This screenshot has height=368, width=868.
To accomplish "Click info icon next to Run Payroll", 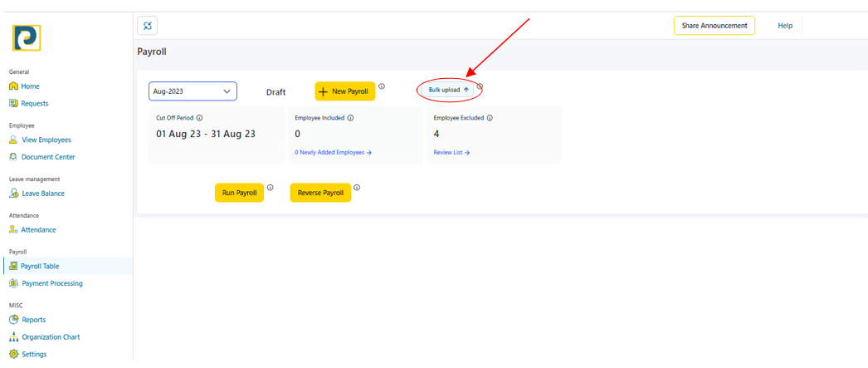I will point(271,188).
